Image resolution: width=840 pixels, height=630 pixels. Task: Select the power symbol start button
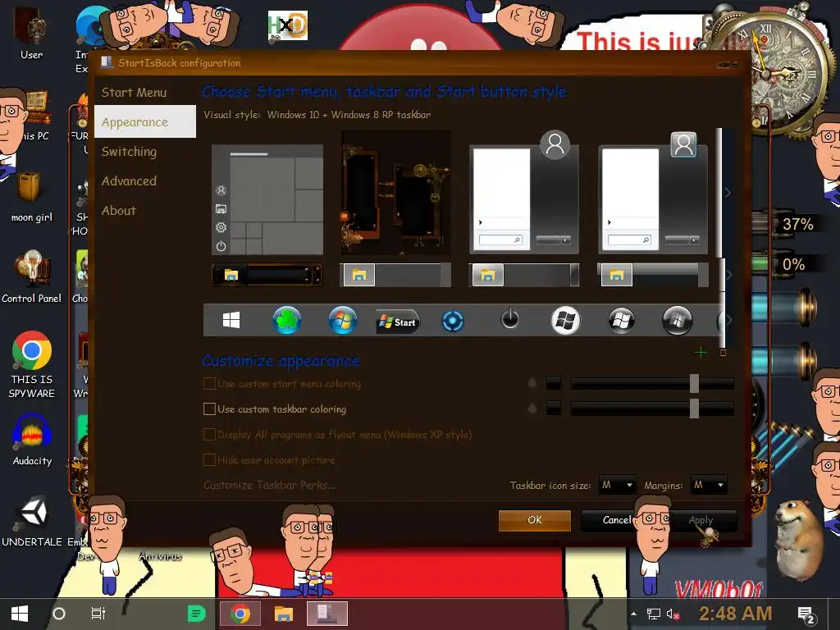[509, 319]
